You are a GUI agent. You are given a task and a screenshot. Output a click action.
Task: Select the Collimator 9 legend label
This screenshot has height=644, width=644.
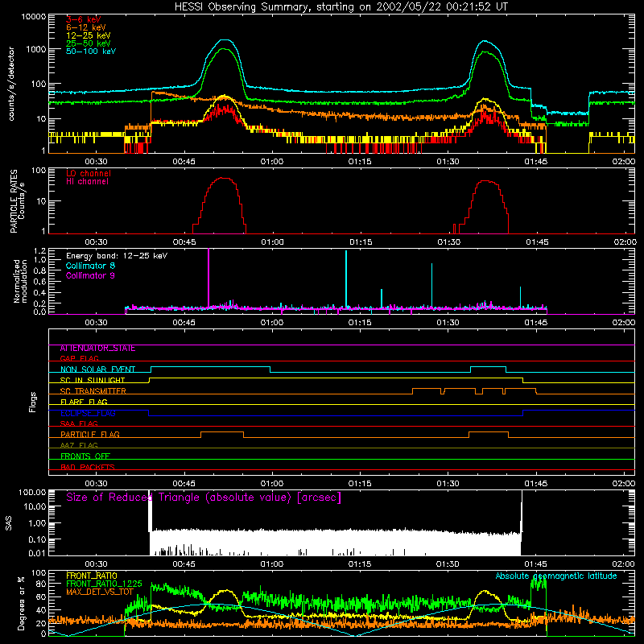click(x=90, y=275)
